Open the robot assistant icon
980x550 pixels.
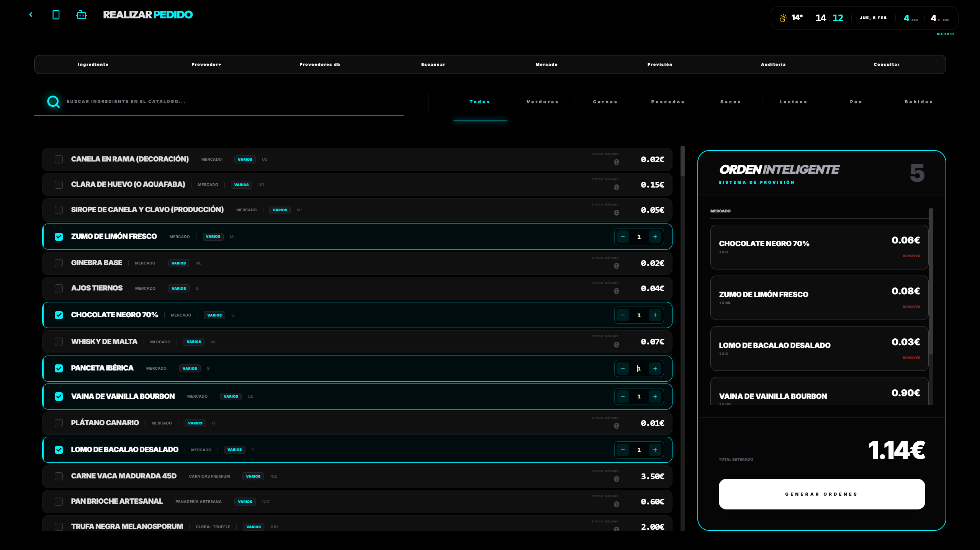click(x=81, y=14)
